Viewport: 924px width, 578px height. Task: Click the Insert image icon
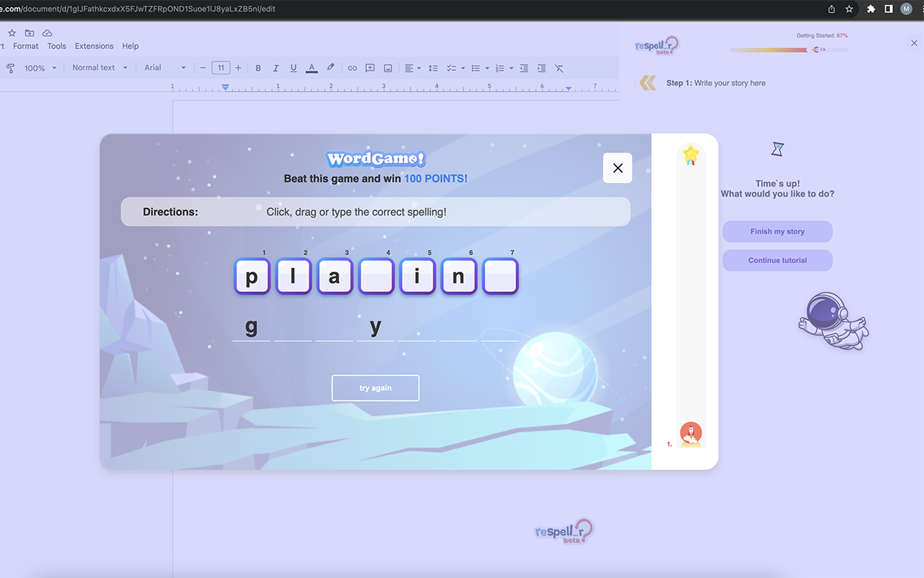pos(388,67)
